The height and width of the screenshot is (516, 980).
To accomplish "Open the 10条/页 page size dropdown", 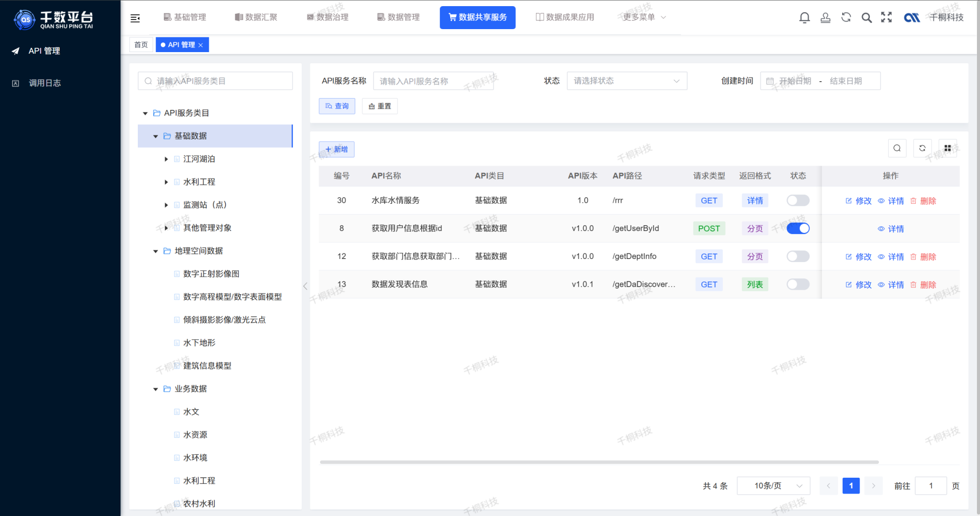I will coord(774,486).
